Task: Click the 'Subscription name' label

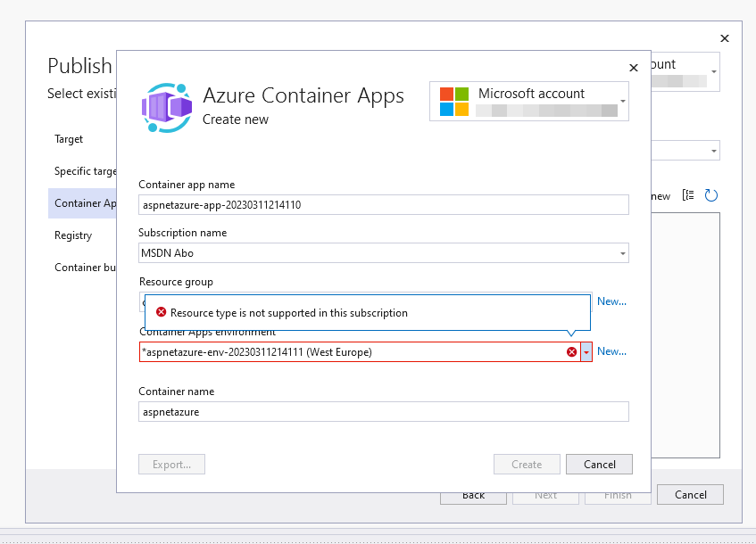Action: click(x=182, y=233)
